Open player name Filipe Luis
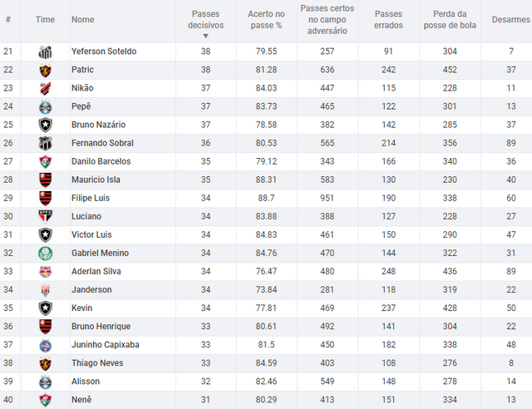532x409 pixels. (x=91, y=198)
